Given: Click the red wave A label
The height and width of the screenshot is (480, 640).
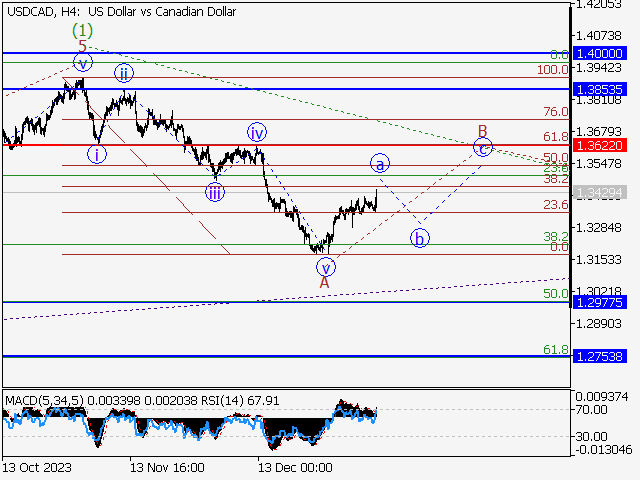Looking at the screenshot, I should tap(324, 283).
